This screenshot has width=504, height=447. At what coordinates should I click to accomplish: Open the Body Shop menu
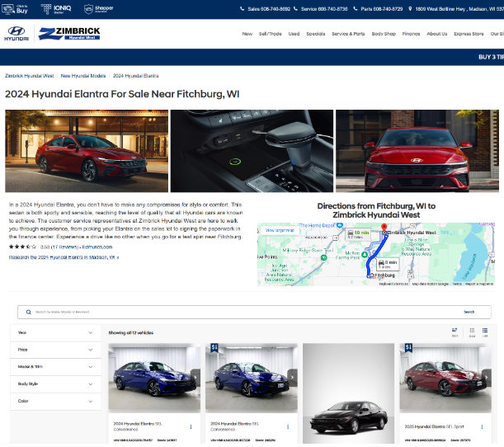point(384,34)
